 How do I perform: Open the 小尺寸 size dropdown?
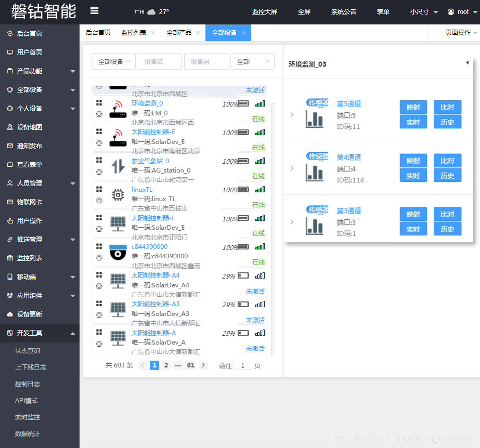coord(424,12)
